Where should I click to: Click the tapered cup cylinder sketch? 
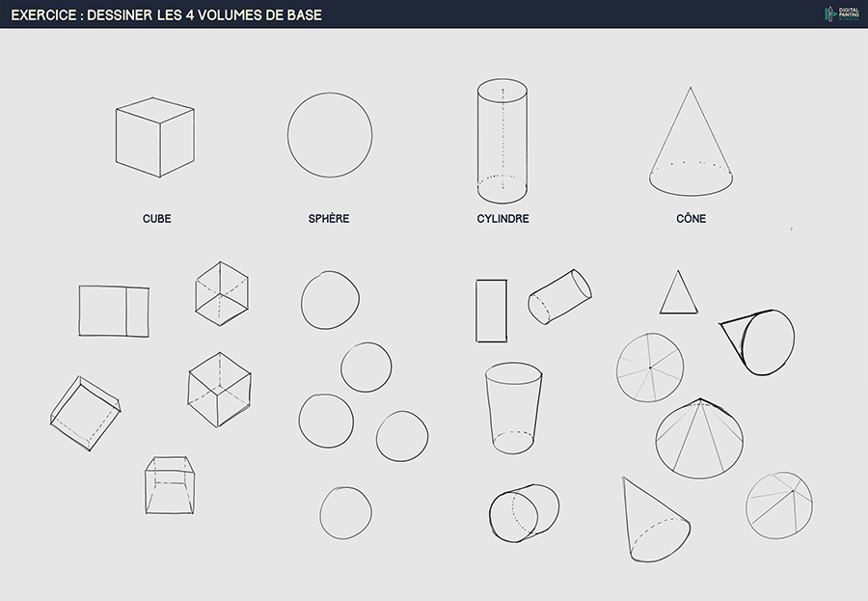[x=513, y=408]
